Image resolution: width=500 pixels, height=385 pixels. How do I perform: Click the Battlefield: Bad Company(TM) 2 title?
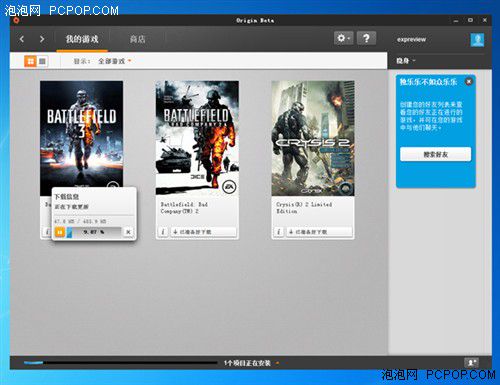point(184,208)
